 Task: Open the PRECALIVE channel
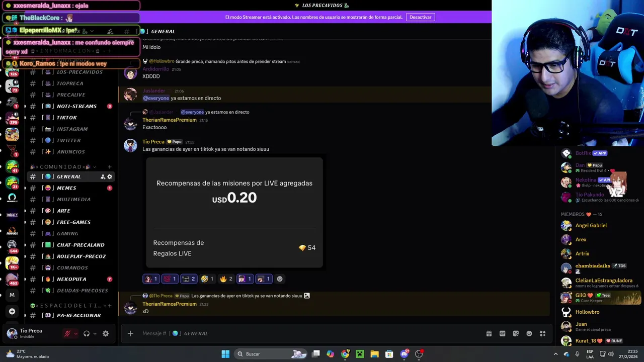71,95
